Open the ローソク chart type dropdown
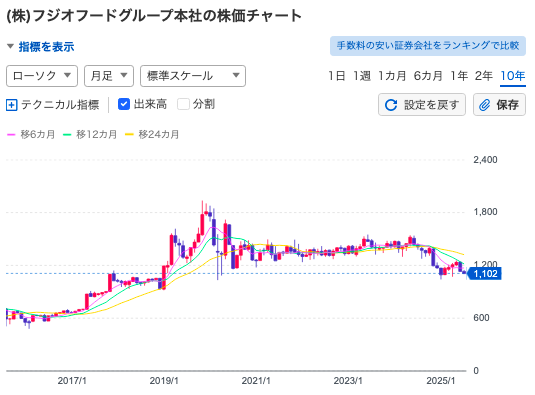 click(x=42, y=76)
